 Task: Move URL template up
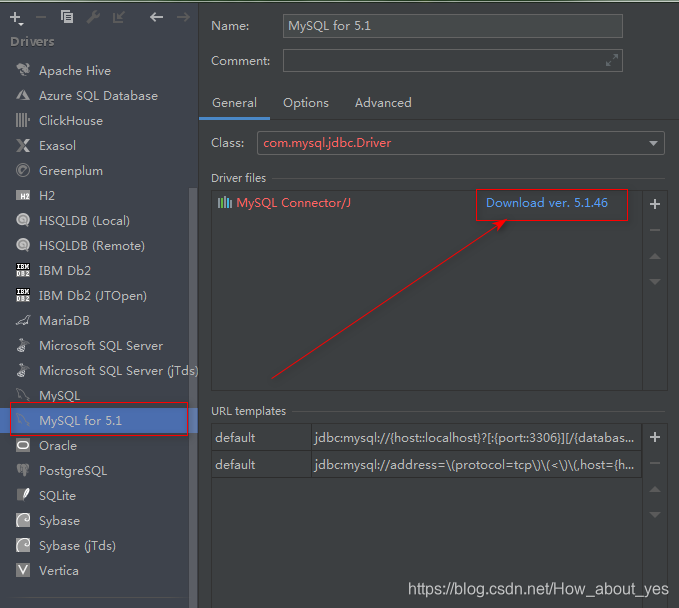(655, 489)
